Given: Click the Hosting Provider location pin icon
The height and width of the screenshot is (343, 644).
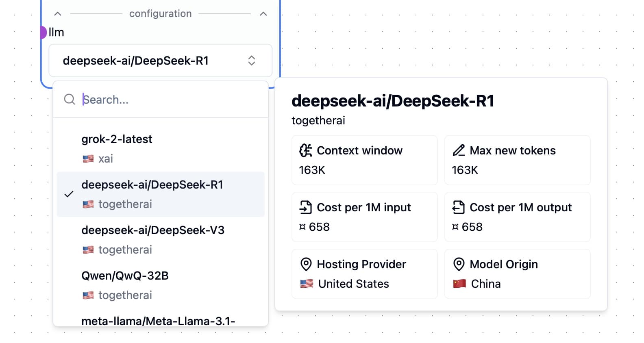Looking at the screenshot, I should tap(306, 264).
